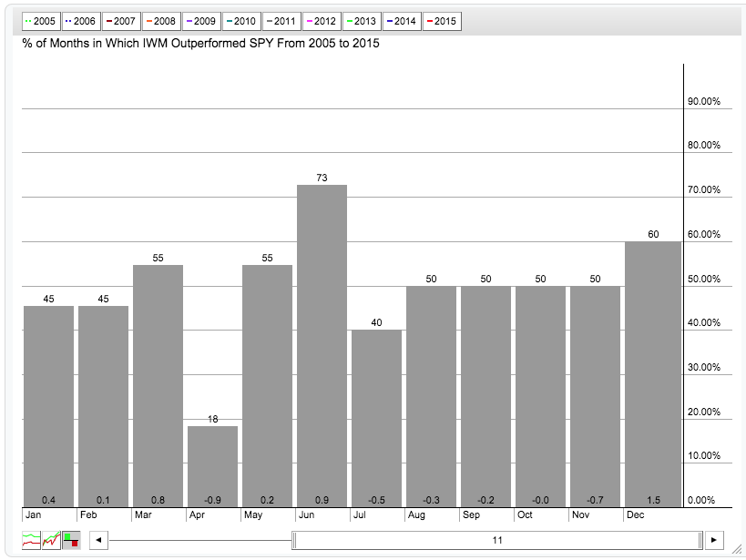Switch to overlapping line chart mode icon
Viewport: 746px width, 560px height.
pyautogui.click(x=51, y=540)
